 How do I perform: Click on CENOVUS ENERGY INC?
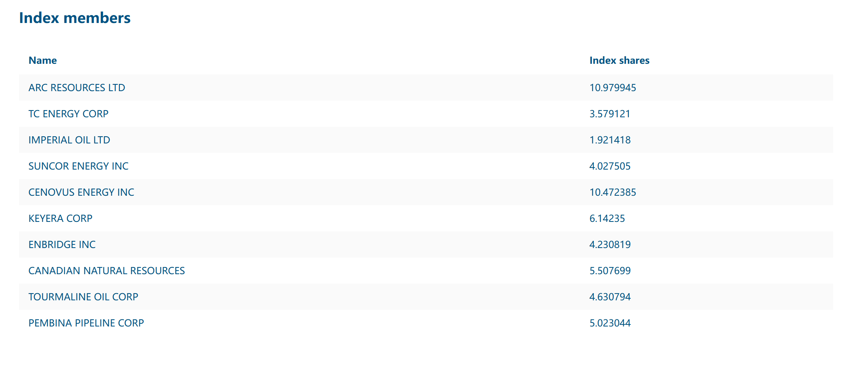(x=81, y=192)
